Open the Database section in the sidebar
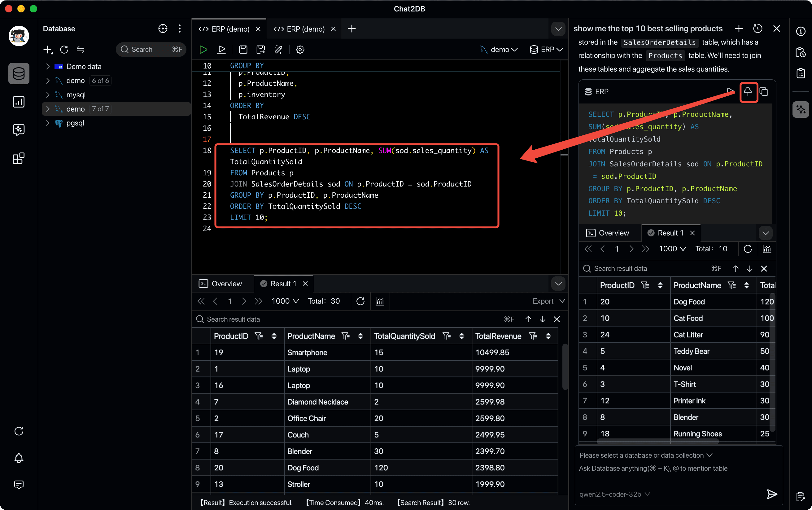 click(19, 73)
